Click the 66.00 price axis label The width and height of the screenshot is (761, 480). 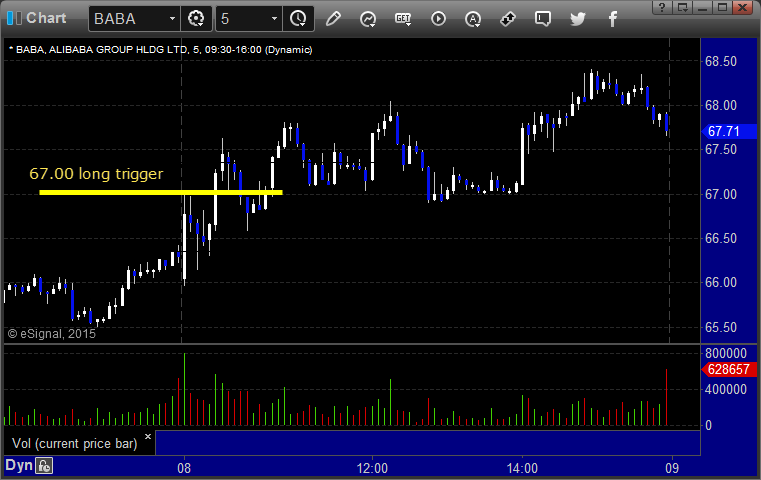click(x=721, y=282)
